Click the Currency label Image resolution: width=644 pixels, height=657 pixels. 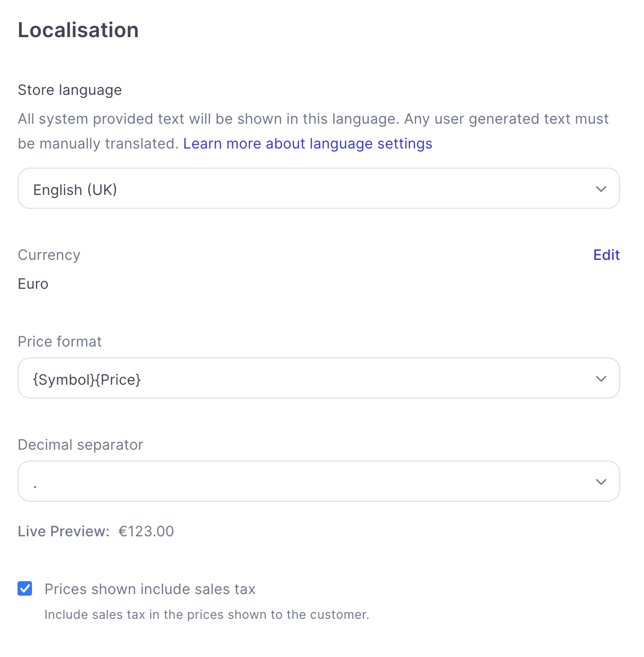point(49,255)
